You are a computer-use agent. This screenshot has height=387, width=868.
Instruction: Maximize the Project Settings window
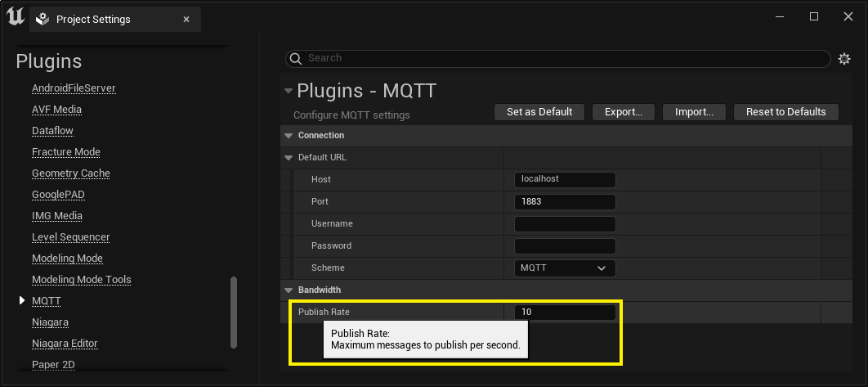(814, 16)
